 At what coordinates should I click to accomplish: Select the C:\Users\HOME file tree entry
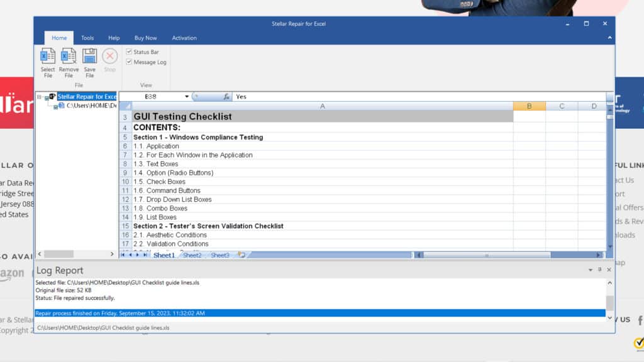click(91, 106)
